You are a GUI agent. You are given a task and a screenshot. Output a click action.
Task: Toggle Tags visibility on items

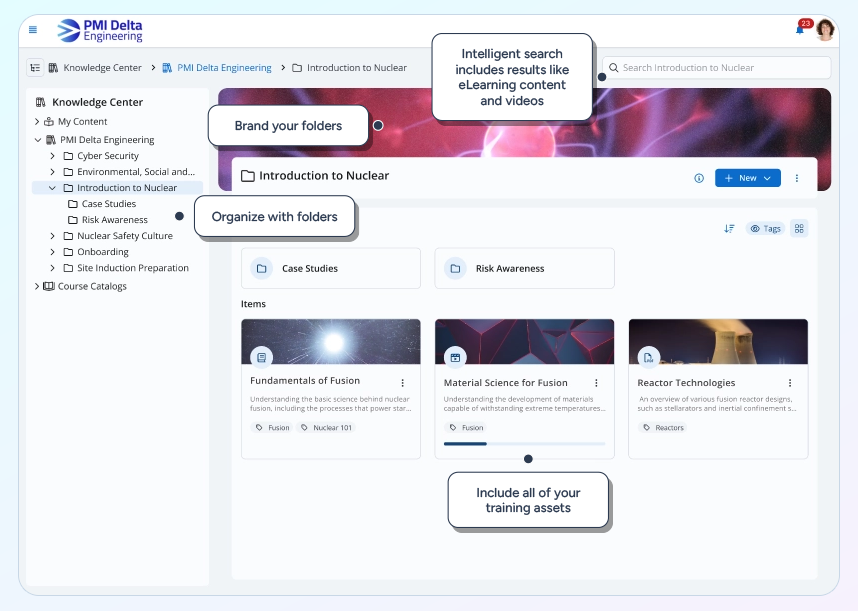click(x=767, y=228)
